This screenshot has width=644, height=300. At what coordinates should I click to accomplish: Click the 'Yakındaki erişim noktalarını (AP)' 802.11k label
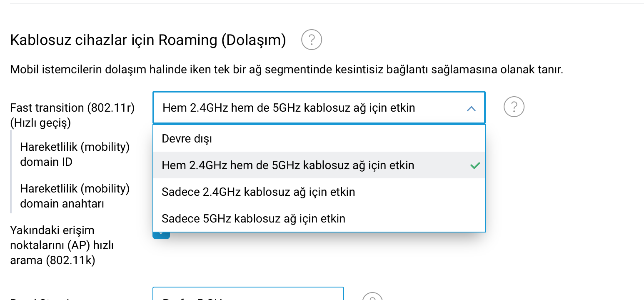pyautogui.click(x=62, y=245)
